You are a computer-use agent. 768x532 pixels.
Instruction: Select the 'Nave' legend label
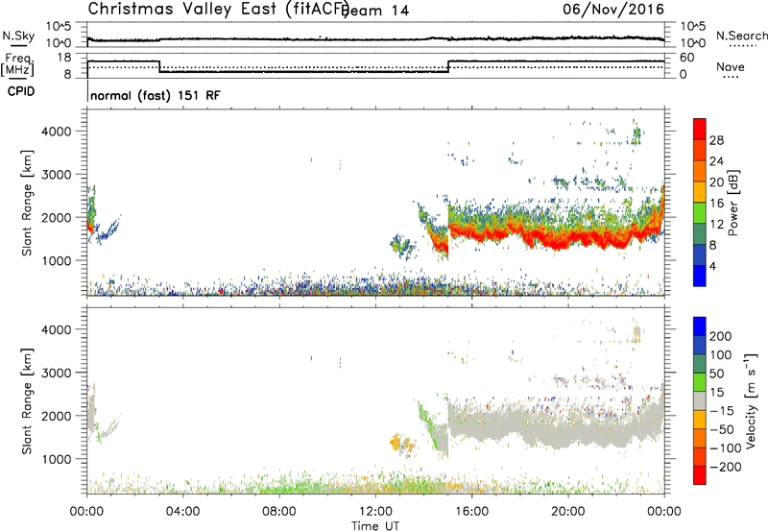730,67
